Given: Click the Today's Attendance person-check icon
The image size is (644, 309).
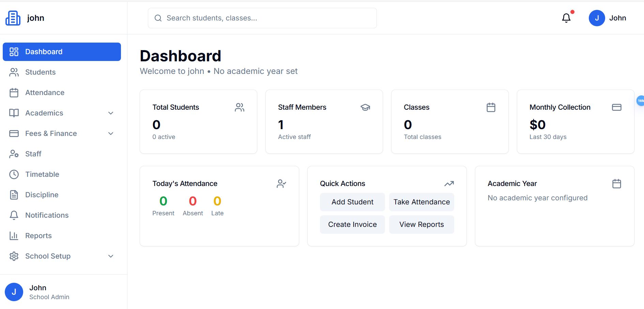Looking at the screenshot, I should 281,184.
